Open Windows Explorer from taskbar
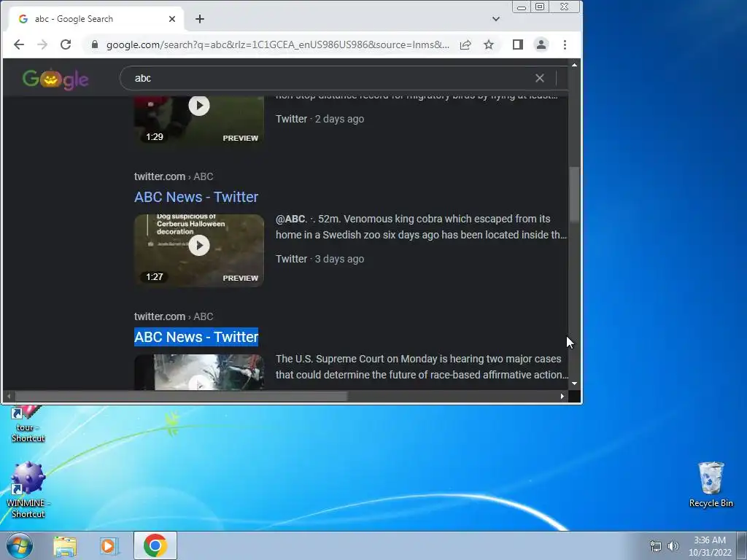 click(x=65, y=545)
